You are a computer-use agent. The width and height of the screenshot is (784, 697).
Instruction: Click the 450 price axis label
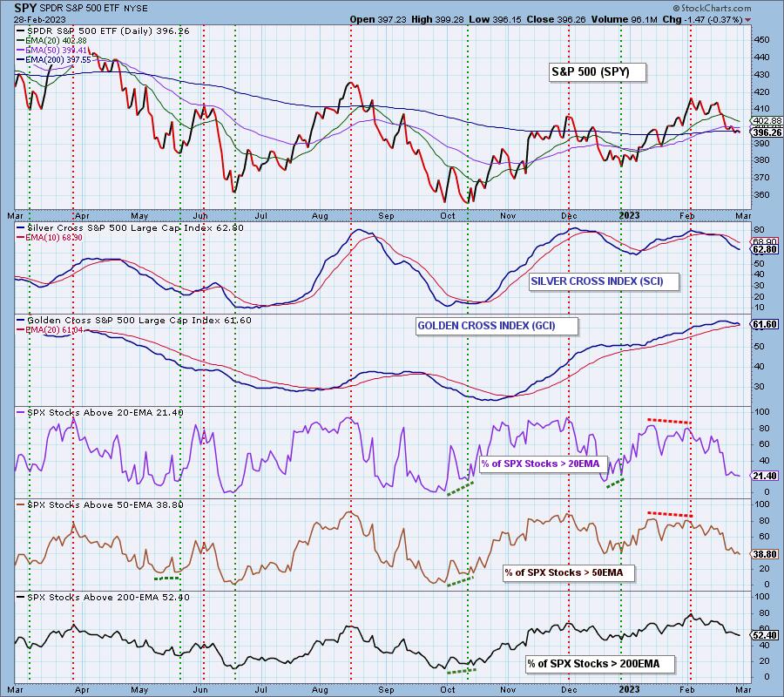point(763,39)
